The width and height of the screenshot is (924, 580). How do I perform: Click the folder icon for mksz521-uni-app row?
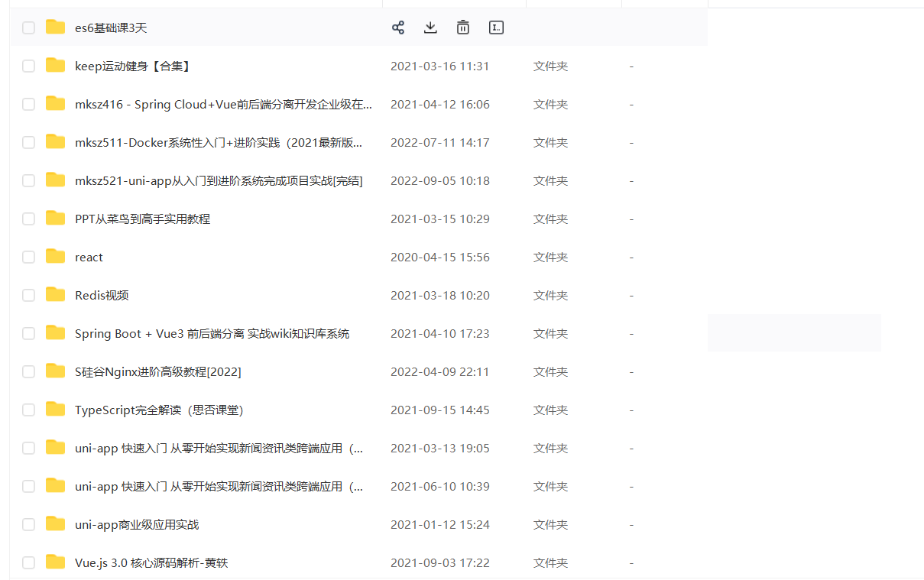click(x=55, y=180)
